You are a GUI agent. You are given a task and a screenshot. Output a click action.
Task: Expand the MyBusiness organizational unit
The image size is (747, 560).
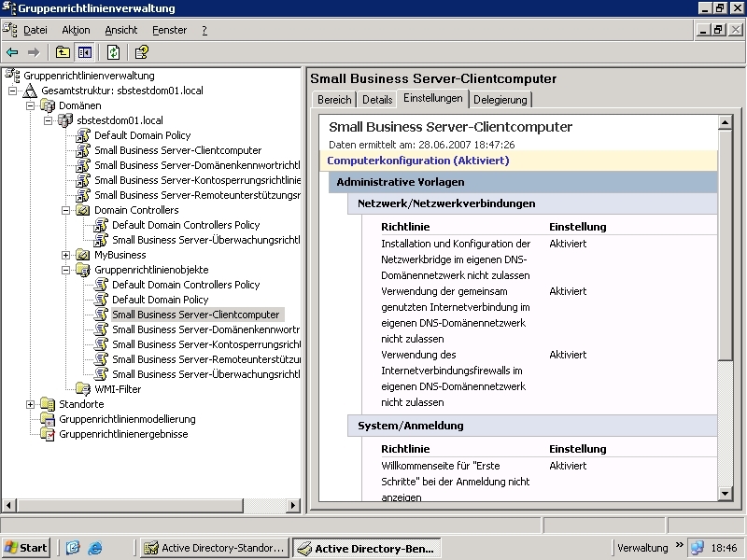coord(66,255)
